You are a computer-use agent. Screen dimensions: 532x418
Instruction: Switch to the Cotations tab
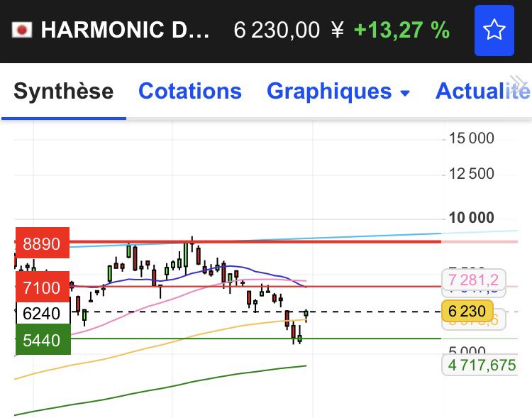coord(190,92)
